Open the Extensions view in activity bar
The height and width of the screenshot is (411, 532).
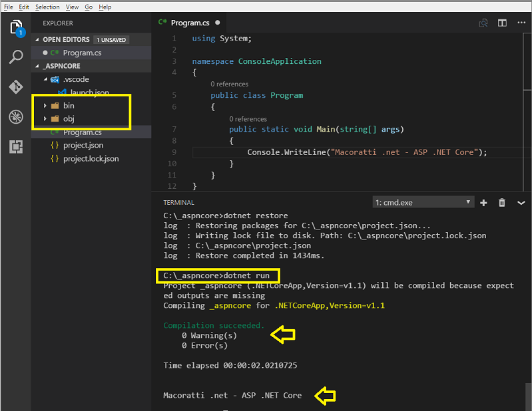click(16, 147)
